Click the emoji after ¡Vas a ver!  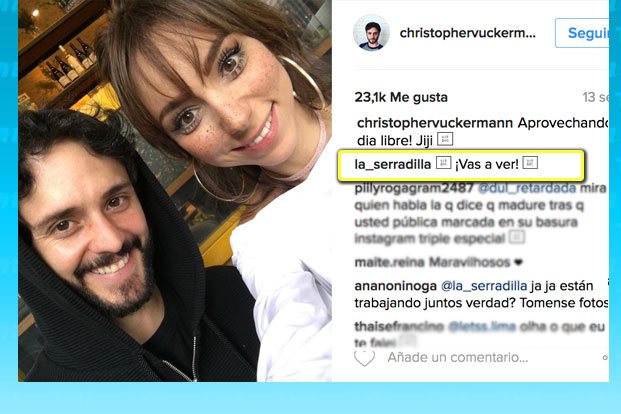530,163
